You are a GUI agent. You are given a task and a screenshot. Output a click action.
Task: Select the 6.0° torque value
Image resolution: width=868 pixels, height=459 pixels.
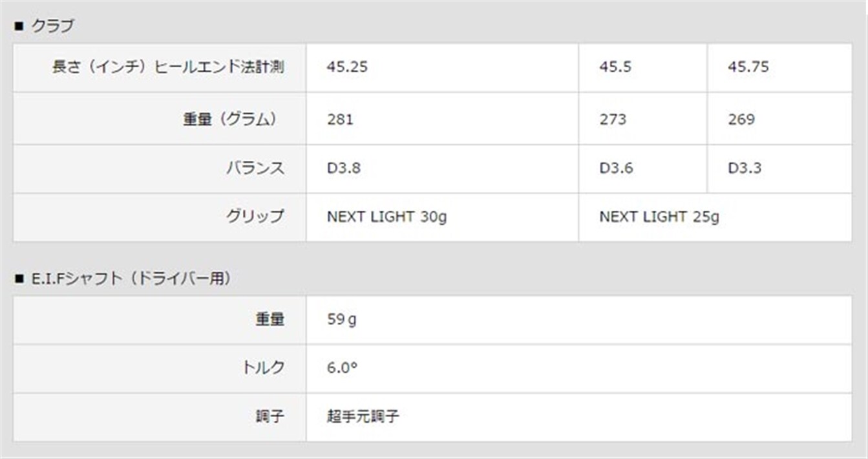342,368
